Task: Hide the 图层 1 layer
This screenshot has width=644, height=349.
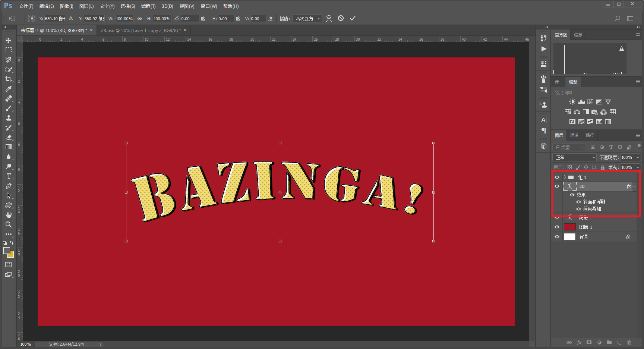Action: point(557,227)
